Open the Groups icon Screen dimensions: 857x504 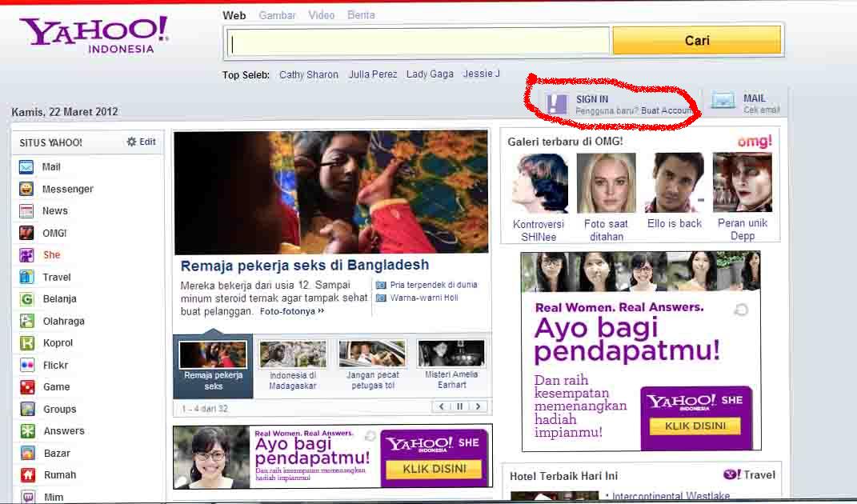click(x=27, y=409)
